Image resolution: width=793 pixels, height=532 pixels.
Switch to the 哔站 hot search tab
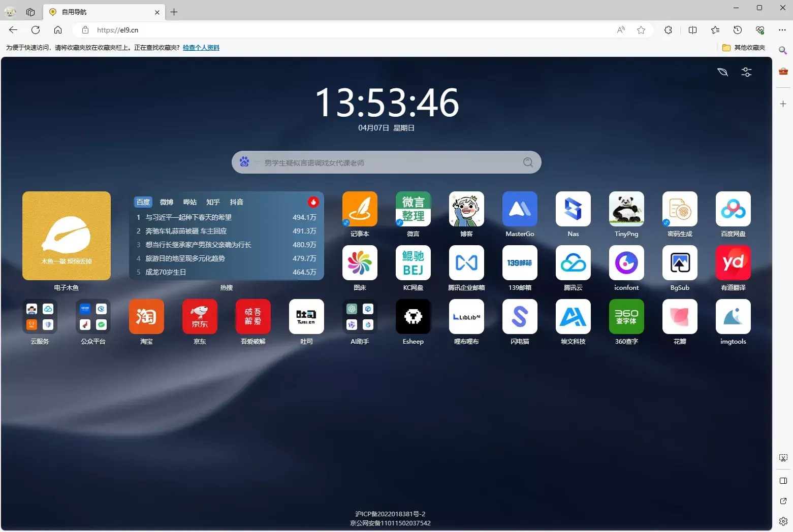click(190, 202)
